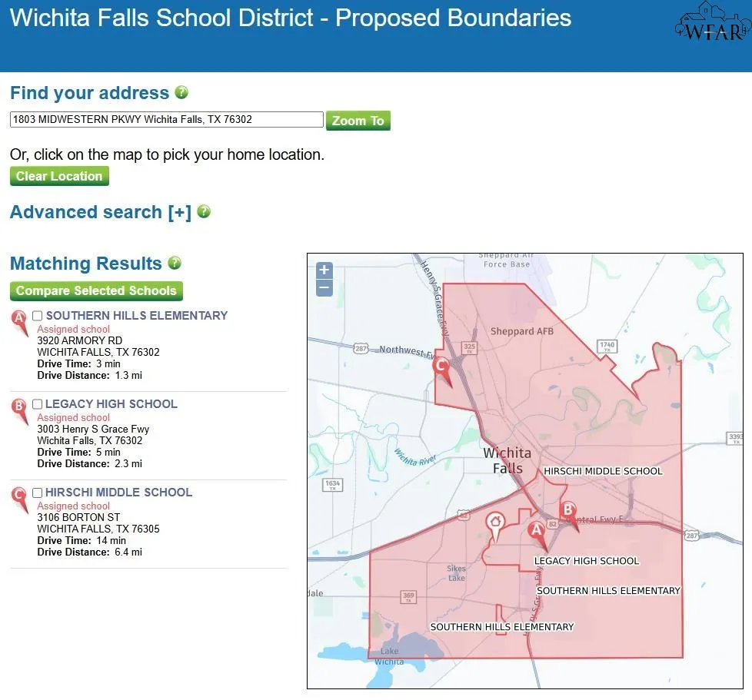Select map marker A pin
Viewport: 752px width, 700px height.
(537, 532)
